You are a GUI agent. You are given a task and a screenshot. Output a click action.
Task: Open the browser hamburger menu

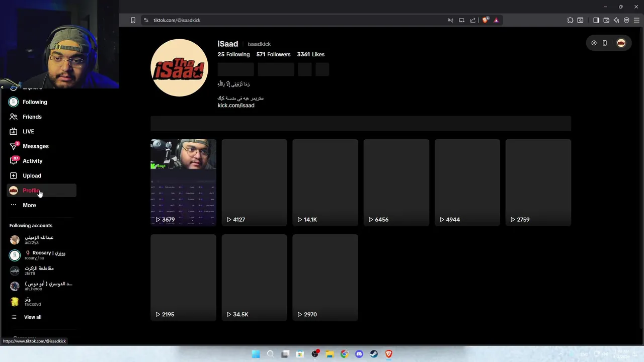(x=636, y=20)
